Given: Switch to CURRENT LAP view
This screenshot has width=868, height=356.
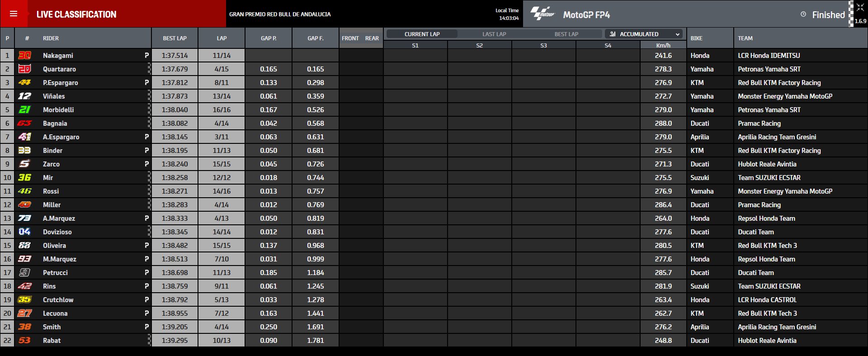Looking at the screenshot, I should 422,34.
